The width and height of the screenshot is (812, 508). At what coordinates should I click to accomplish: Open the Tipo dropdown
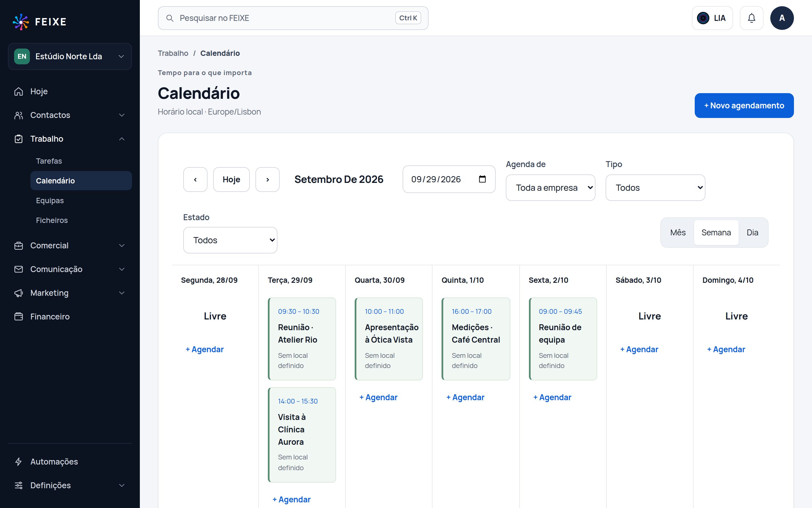[x=655, y=187]
